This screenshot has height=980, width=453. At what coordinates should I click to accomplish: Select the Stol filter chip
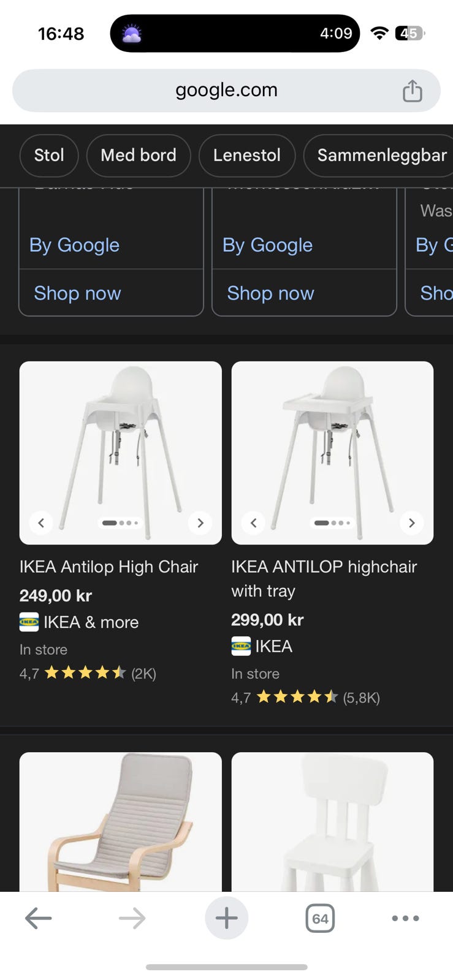click(x=49, y=156)
